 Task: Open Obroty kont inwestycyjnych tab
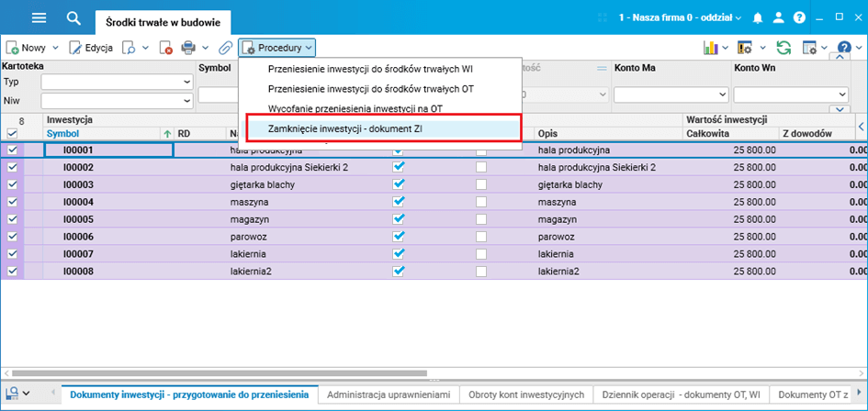pos(526,395)
